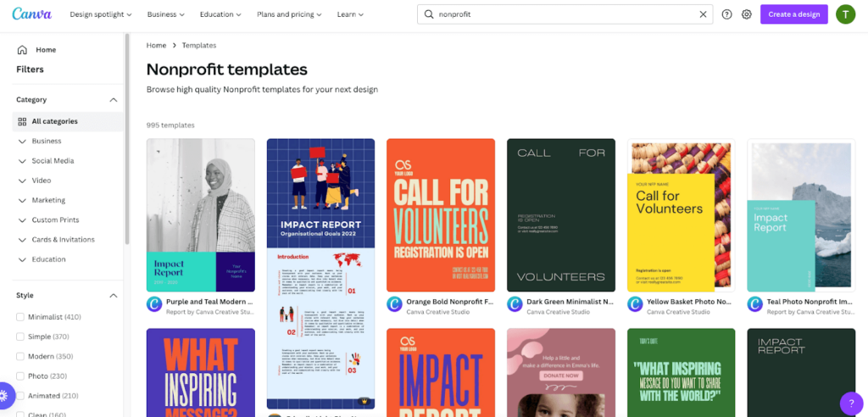The image size is (868, 417).
Task: Open the teal iceberg Impact Report thumbnail
Action: click(x=801, y=215)
